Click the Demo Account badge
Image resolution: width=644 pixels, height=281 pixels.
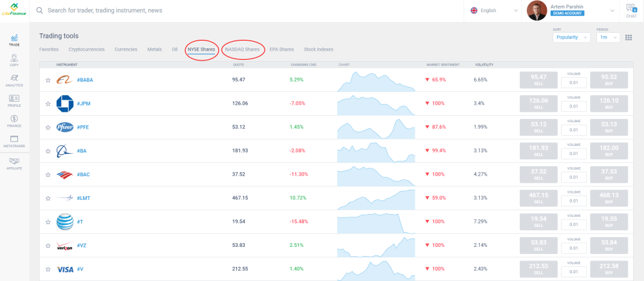pos(567,14)
